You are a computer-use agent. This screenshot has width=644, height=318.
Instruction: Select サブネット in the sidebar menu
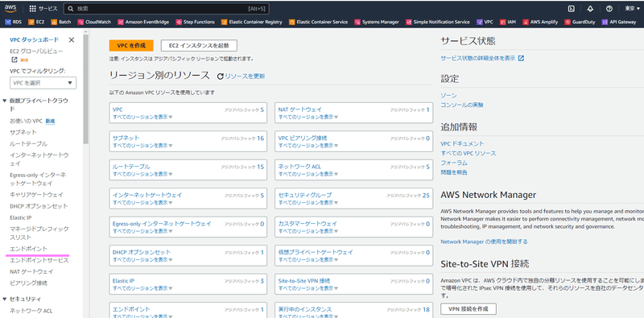23,132
